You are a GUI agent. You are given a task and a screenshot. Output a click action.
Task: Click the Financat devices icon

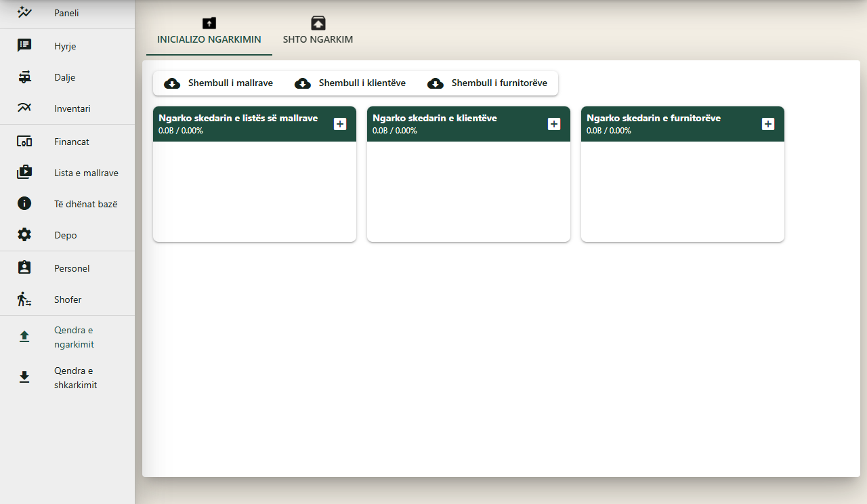tap(24, 142)
